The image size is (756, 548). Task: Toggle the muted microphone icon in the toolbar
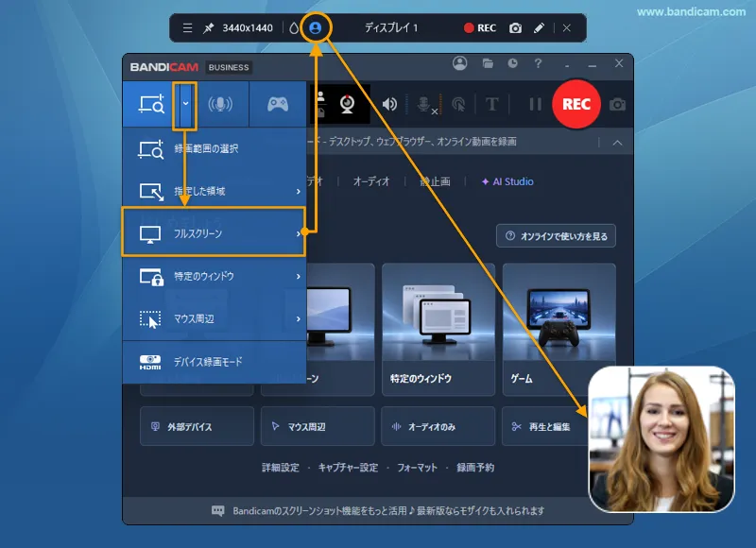click(426, 104)
